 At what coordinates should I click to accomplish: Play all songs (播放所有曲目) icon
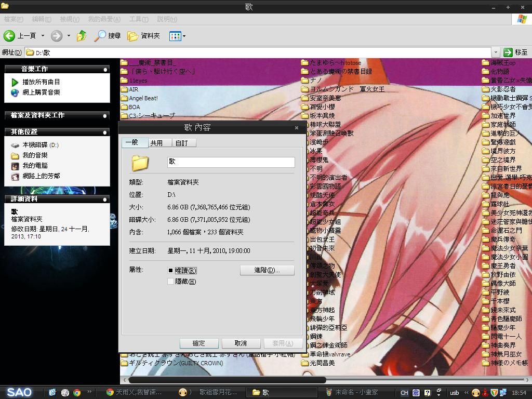click(x=15, y=82)
